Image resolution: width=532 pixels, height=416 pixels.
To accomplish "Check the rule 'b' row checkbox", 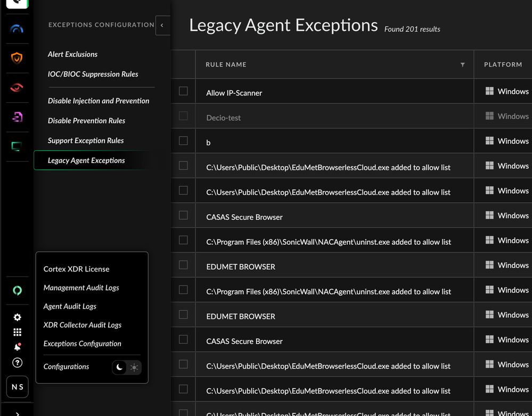I will [x=183, y=140].
